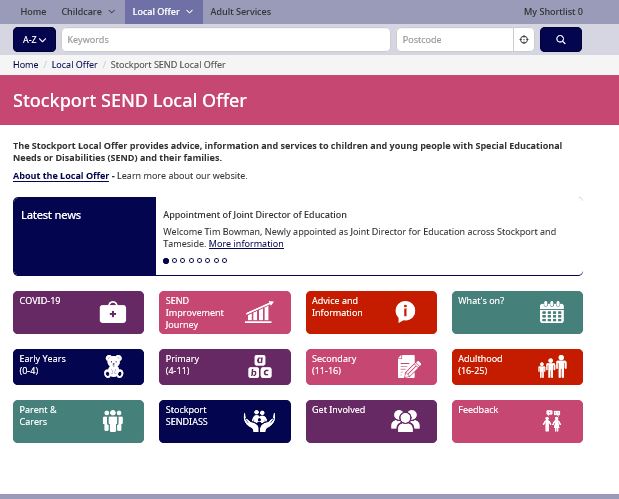Viewport: 619px width, 499px height.
Task: Open the Adulthood (16-25) tile
Action: 517,367
